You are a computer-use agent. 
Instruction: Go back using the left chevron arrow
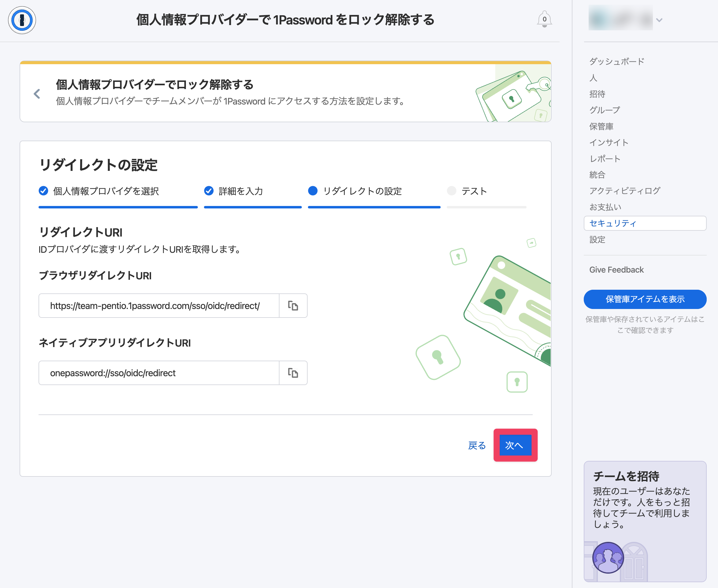[x=37, y=94]
